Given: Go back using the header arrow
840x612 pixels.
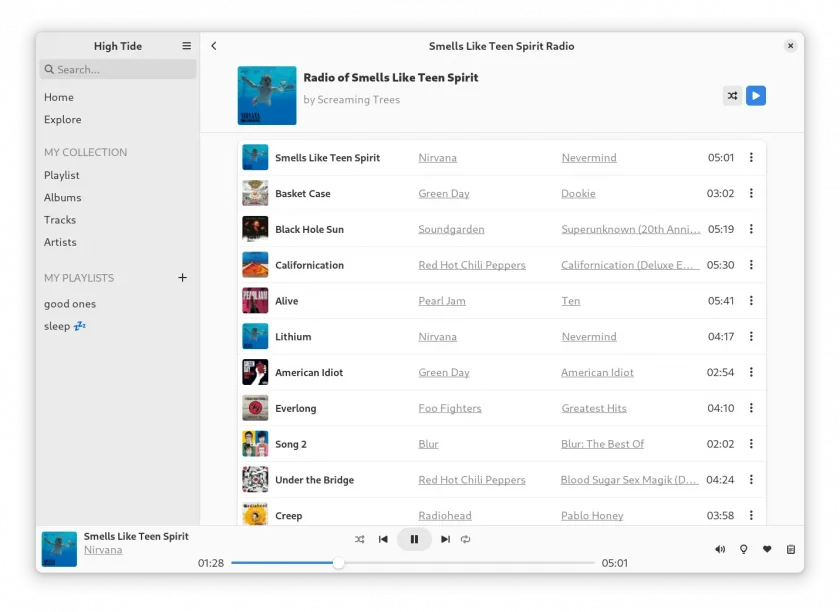Looking at the screenshot, I should (214, 46).
